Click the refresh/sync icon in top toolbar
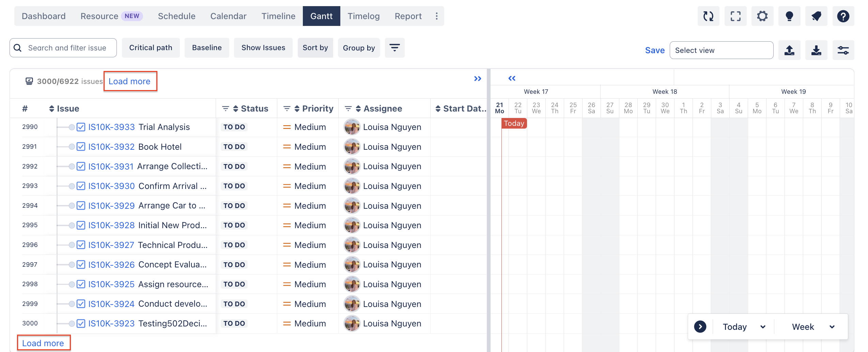 point(708,16)
